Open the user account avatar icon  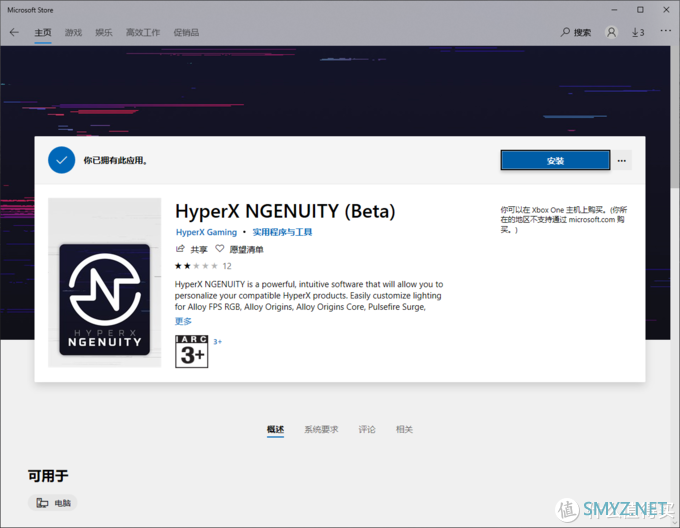pos(611,33)
